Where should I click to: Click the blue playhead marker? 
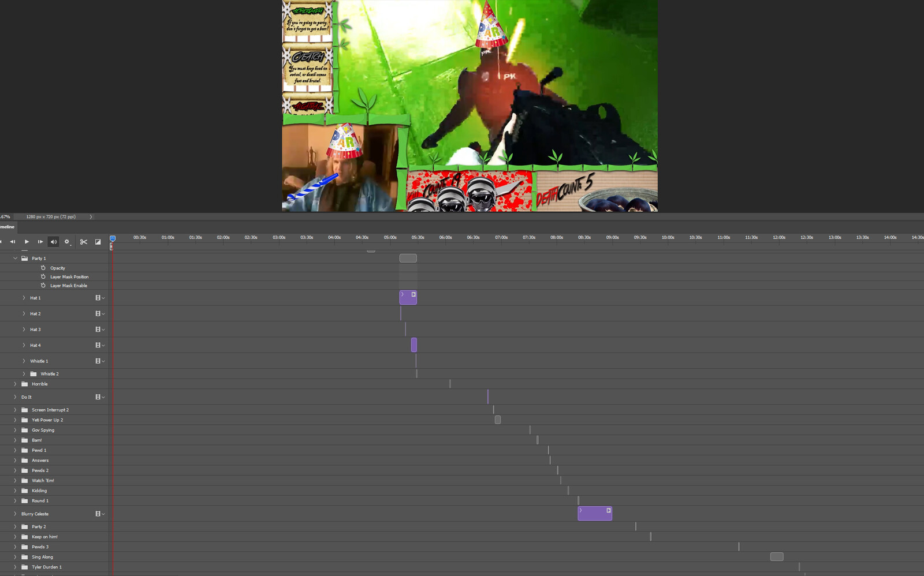113,238
